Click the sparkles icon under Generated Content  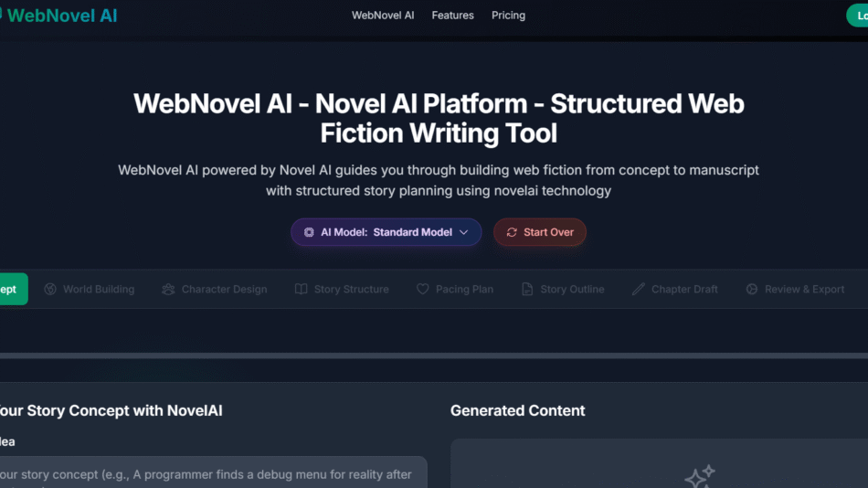699,476
